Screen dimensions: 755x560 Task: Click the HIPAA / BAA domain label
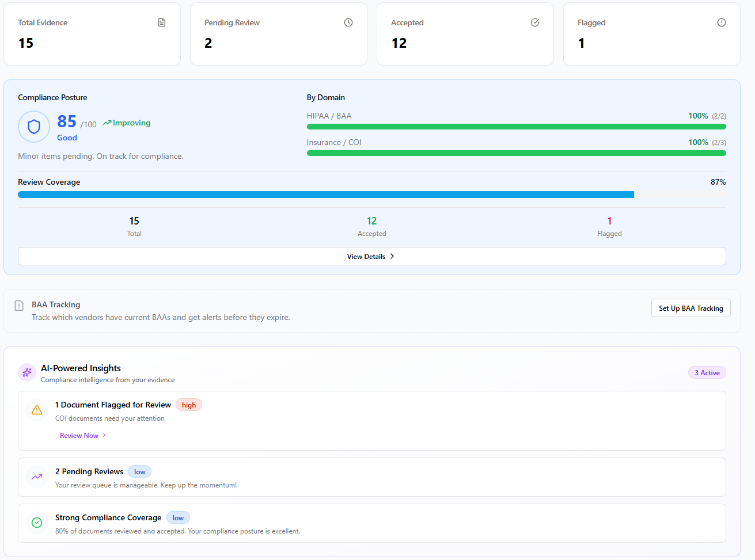pyautogui.click(x=329, y=116)
